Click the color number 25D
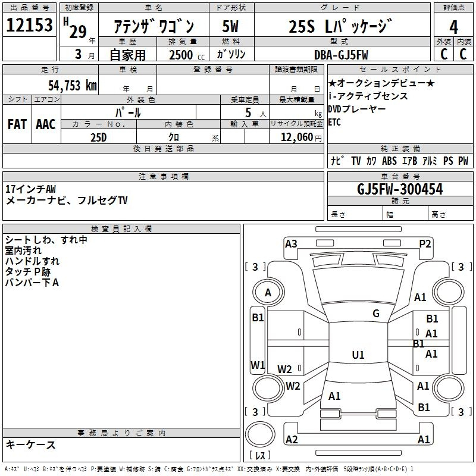This screenshot has height=476, width=476. 99,137
